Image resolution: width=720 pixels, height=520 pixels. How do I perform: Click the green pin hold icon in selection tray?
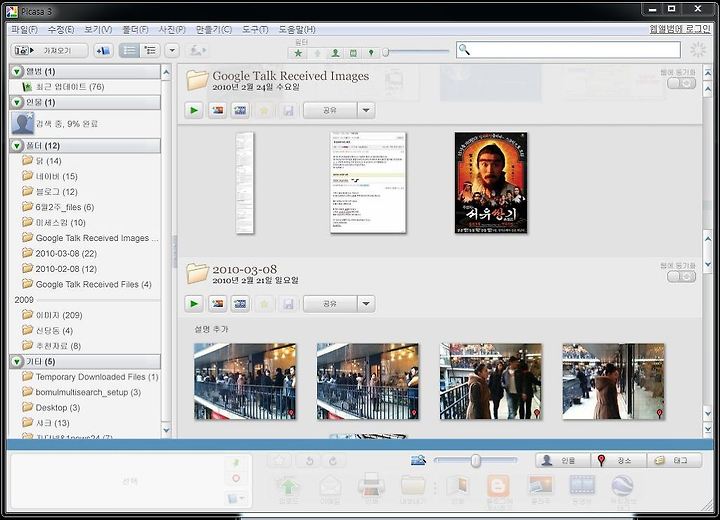pos(236,463)
